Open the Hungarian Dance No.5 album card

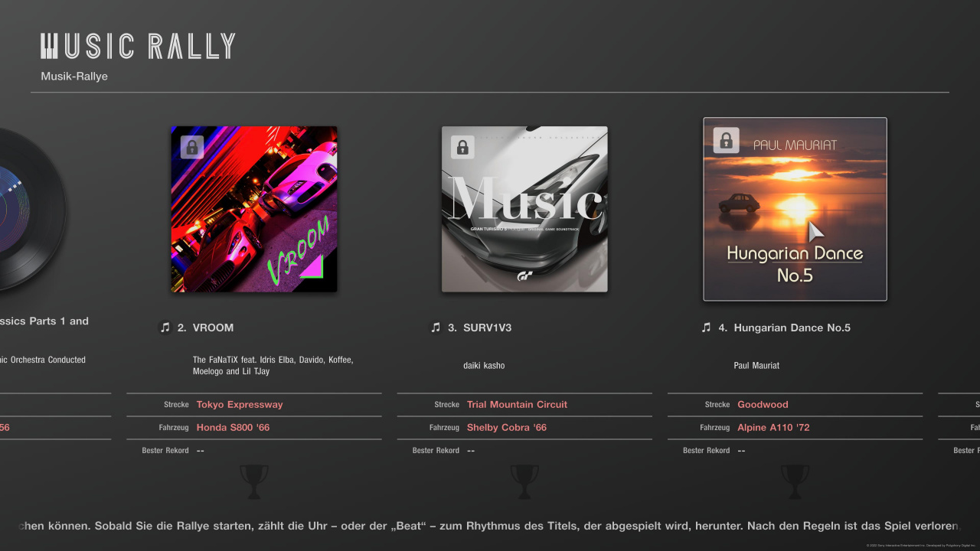(795, 209)
